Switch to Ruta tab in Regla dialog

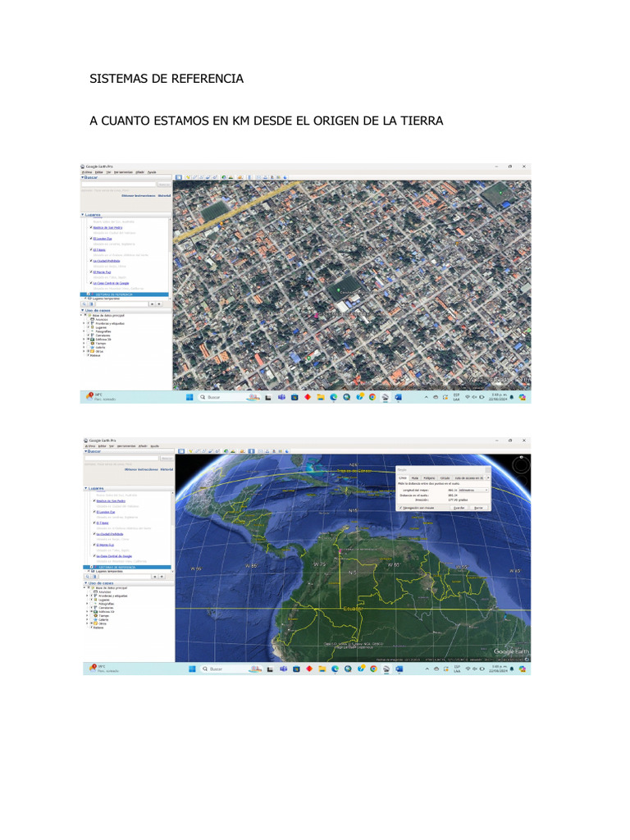[414, 478]
